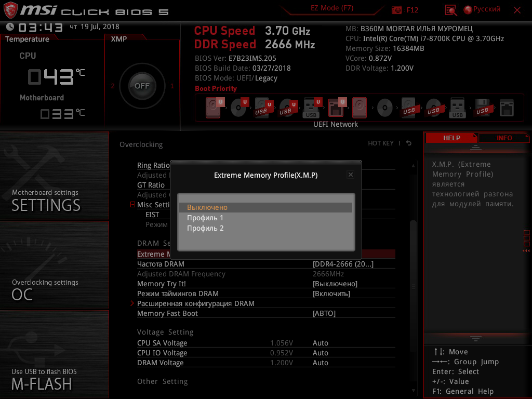Screen dimensions: 532x399
Task: Click the settings list scroll-up arrow
Action: tap(413, 166)
